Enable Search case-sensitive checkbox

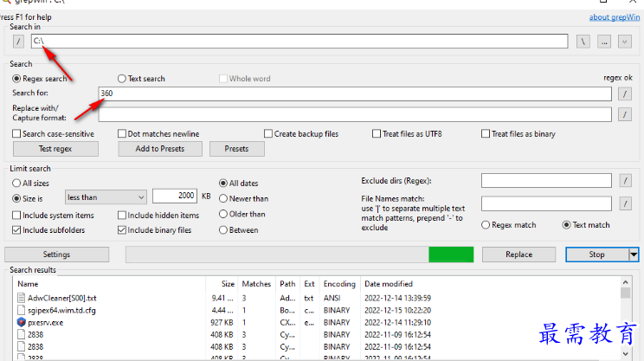tap(17, 134)
